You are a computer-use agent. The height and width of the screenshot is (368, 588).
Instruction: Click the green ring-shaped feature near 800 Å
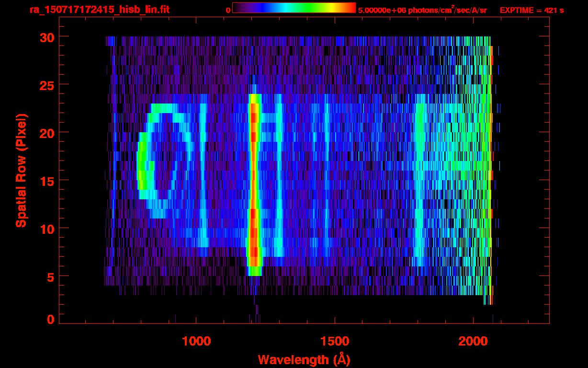point(166,161)
